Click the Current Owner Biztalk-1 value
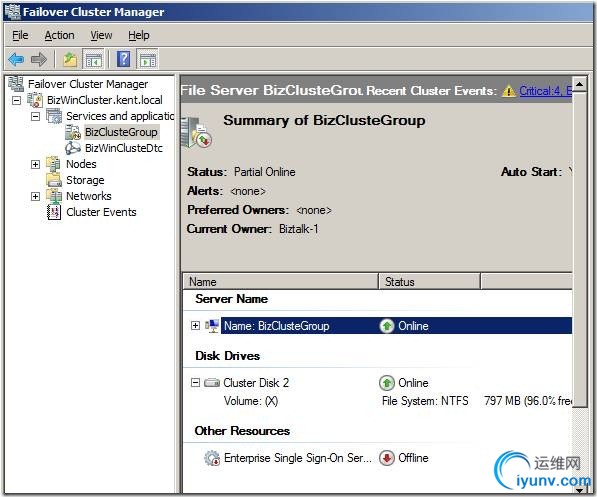The image size is (597, 497). (298, 229)
